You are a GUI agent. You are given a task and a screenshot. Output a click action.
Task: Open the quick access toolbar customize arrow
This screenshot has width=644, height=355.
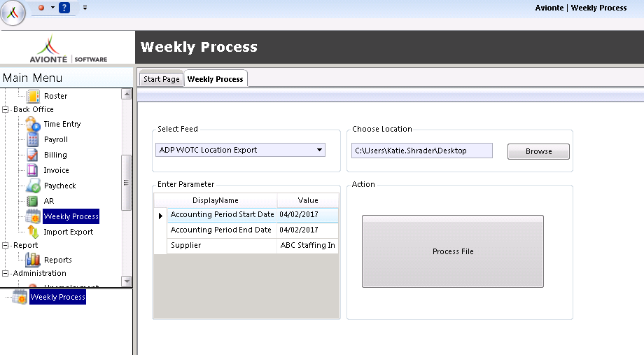click(x=85, y=8)
